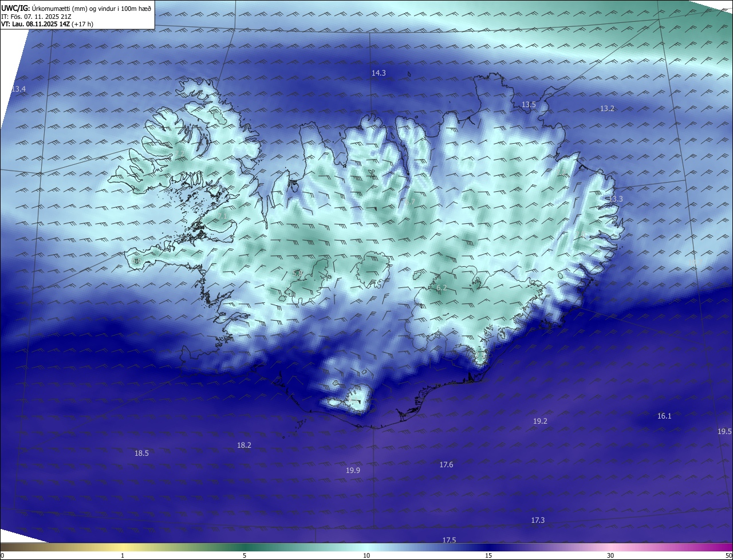Click the 16.1 value on the map
Viewport: 733px width, 560px height.
[664, 416]
